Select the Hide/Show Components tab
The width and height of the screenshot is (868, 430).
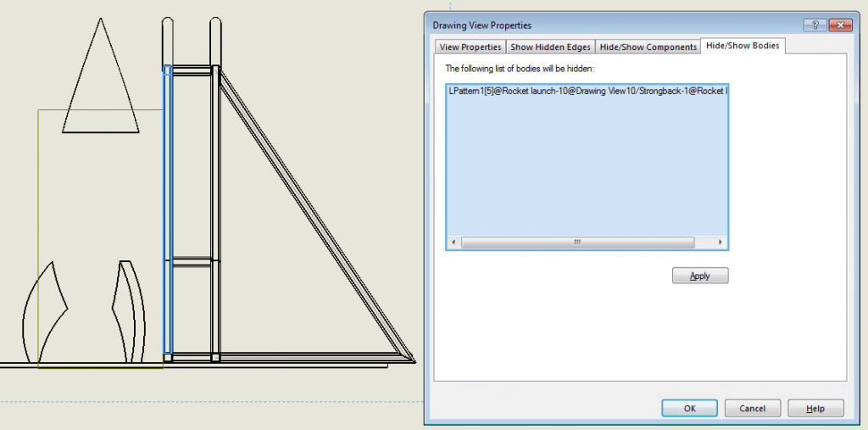point(648,47)
